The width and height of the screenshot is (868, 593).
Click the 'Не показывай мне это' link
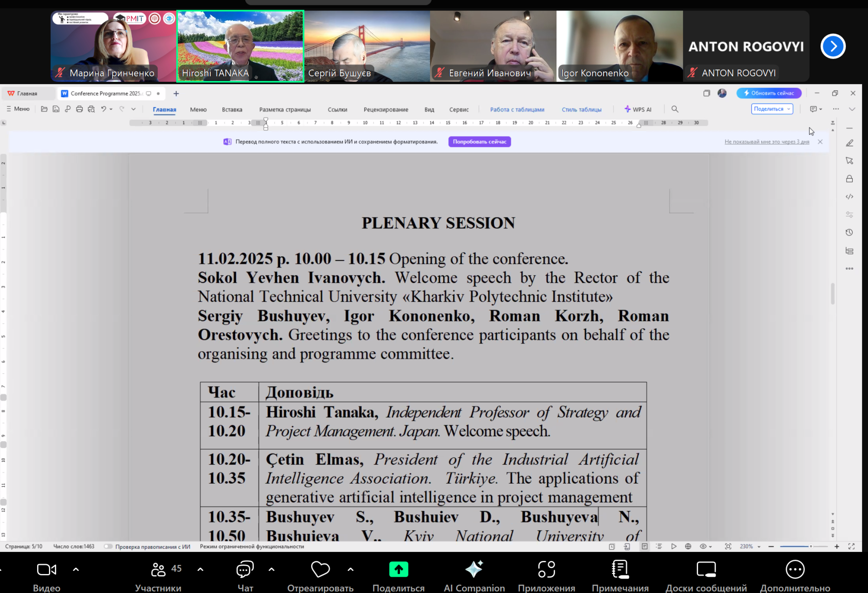[767, 142]
